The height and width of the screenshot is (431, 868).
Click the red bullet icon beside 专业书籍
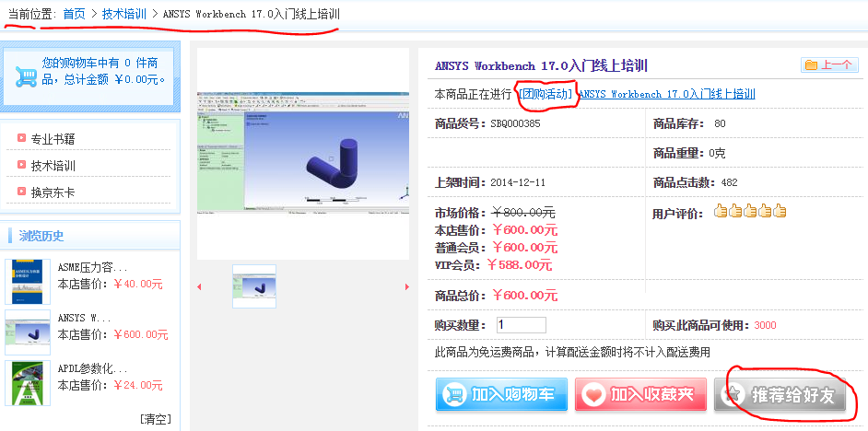click(21, 138)
